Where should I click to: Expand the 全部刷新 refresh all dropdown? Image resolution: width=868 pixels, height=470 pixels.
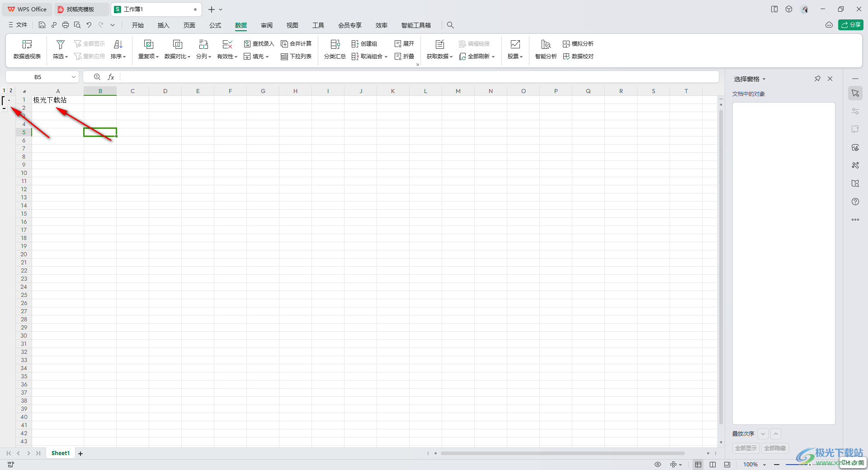click(x=493, y=57)
